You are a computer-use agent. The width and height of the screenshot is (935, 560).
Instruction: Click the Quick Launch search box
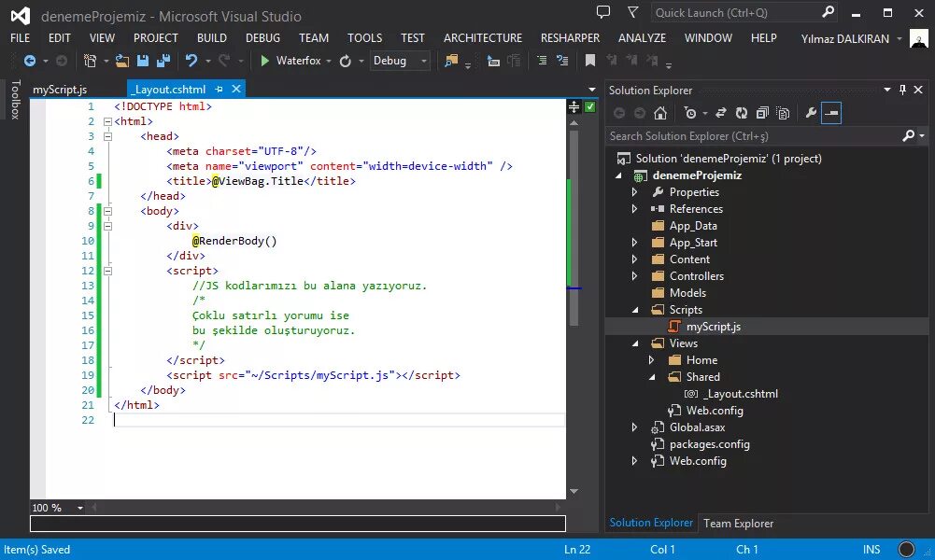[x=744, y=12]
